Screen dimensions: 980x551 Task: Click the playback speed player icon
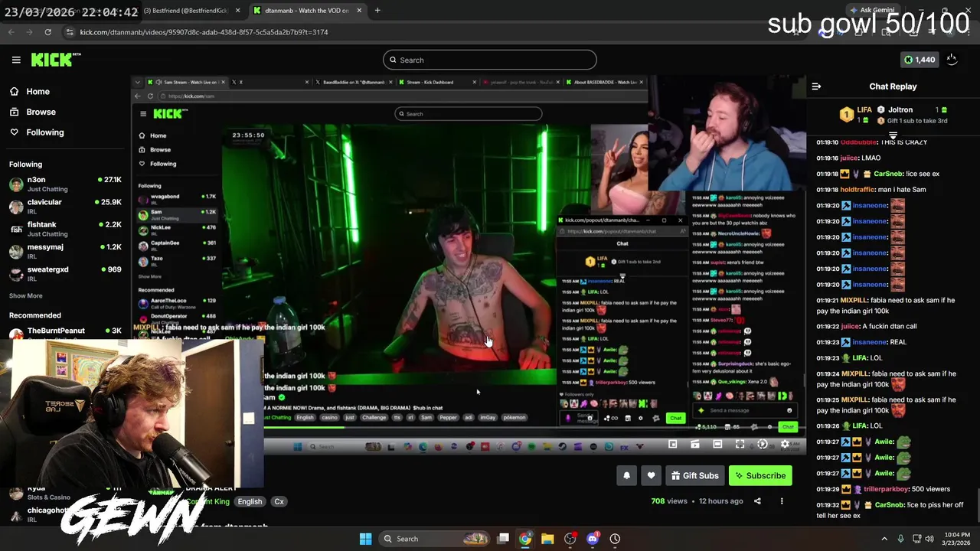point(762,444)
